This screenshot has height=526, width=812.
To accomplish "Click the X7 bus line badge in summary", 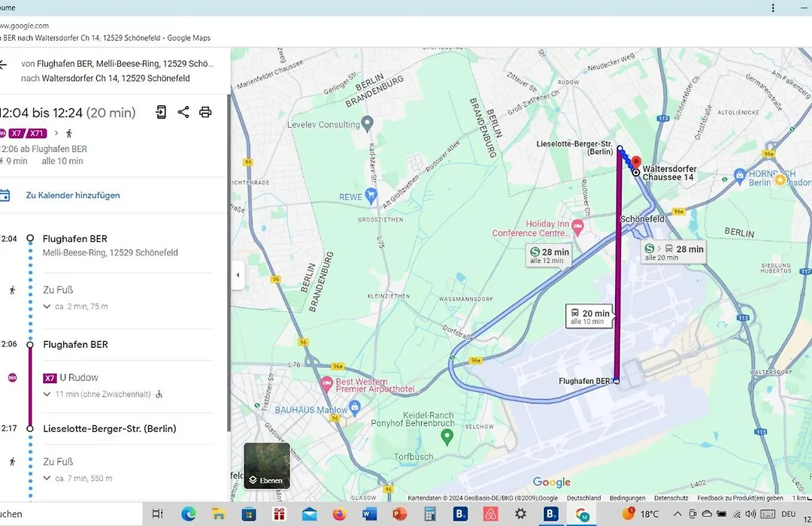I will coord(17,133).
